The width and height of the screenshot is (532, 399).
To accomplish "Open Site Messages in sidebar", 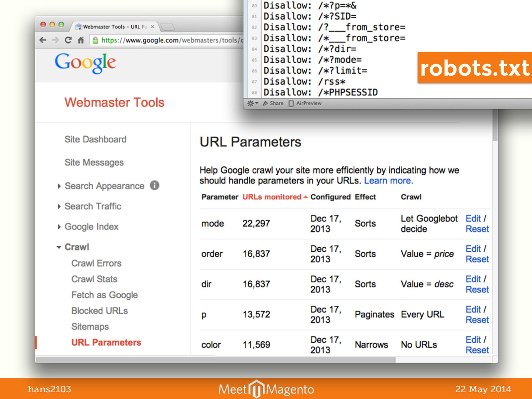I will pos(94,163).
